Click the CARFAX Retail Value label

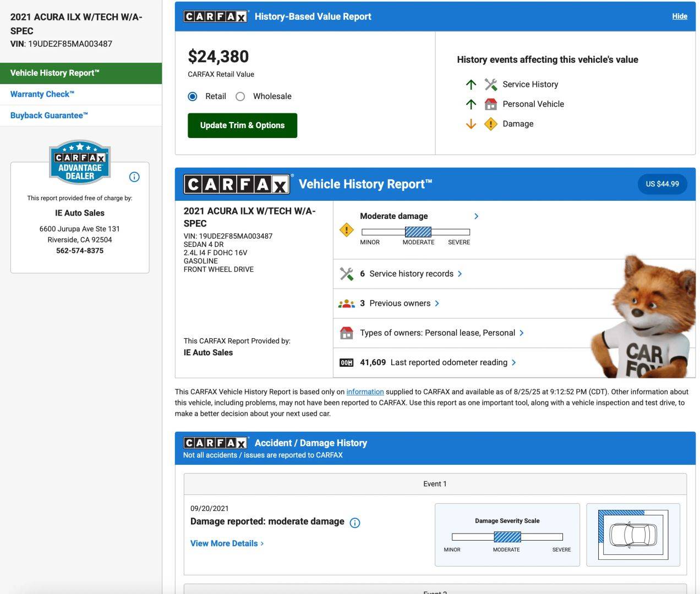point(221,74)
